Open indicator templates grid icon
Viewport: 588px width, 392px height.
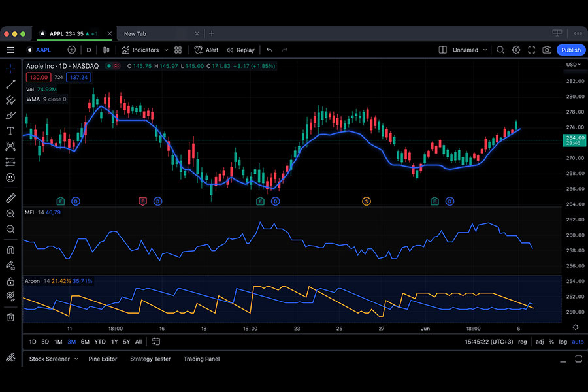click(x=178, y=50)
